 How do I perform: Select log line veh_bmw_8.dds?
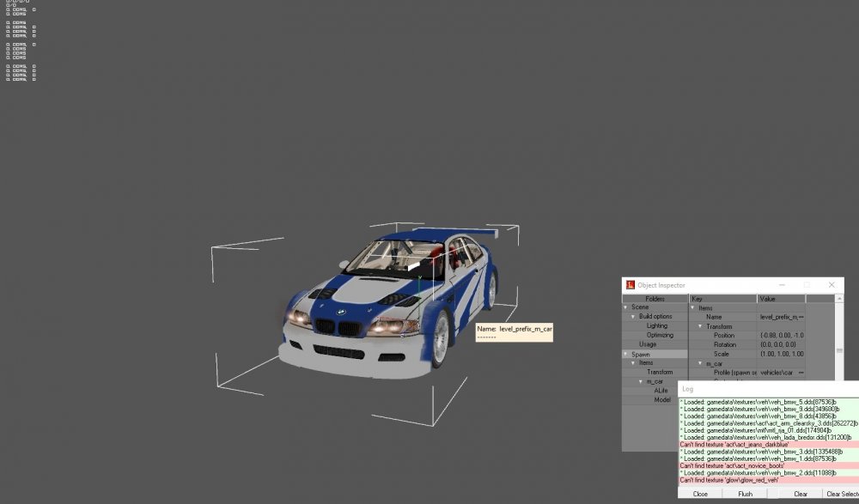point(769,416)
